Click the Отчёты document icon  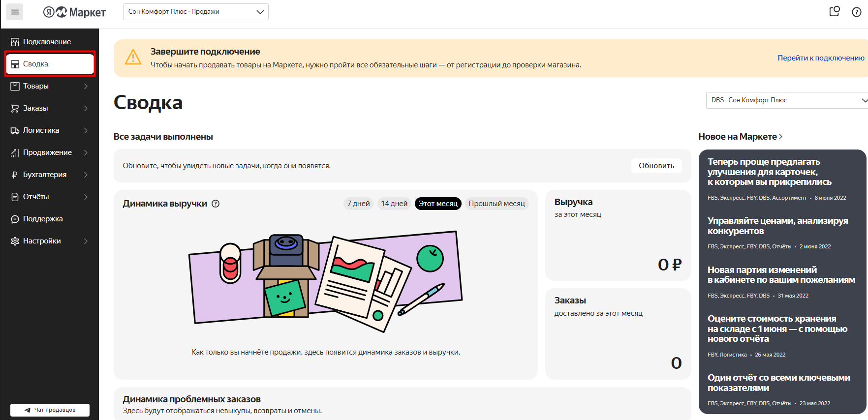point(15,197)
